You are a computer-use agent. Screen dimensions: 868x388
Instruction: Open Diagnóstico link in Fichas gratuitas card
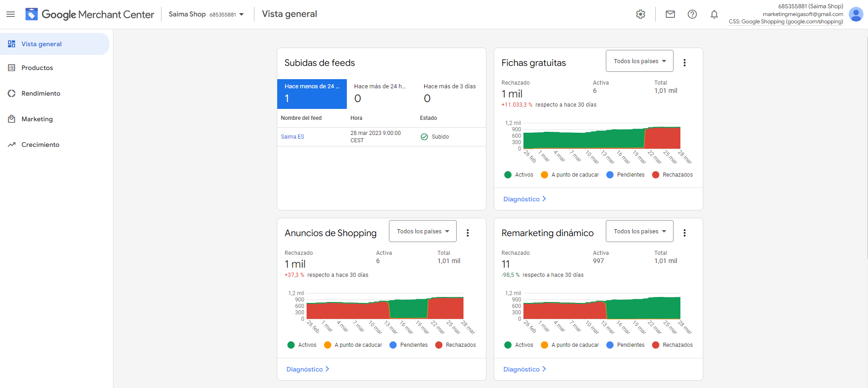524,199
